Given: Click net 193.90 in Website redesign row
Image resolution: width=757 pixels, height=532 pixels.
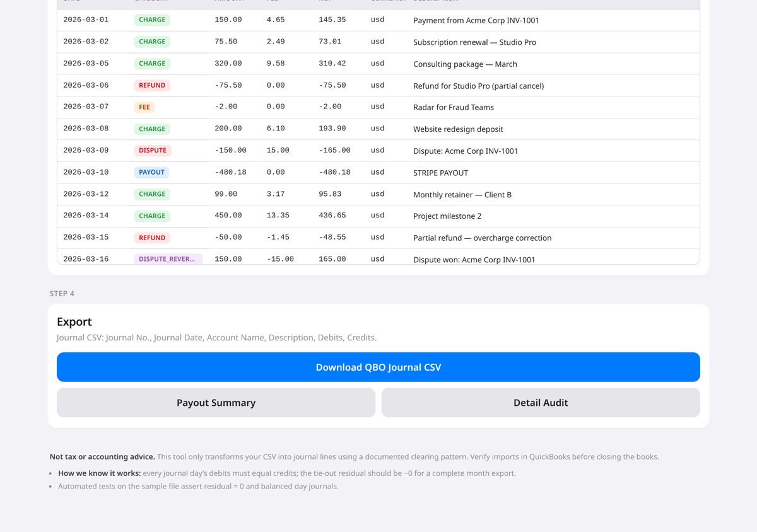Looking at the screenshot, I should tap(332, 129).
